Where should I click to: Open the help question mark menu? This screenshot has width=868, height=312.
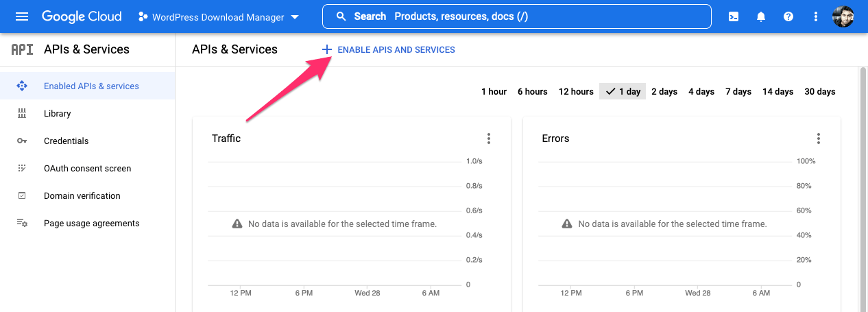788,16
